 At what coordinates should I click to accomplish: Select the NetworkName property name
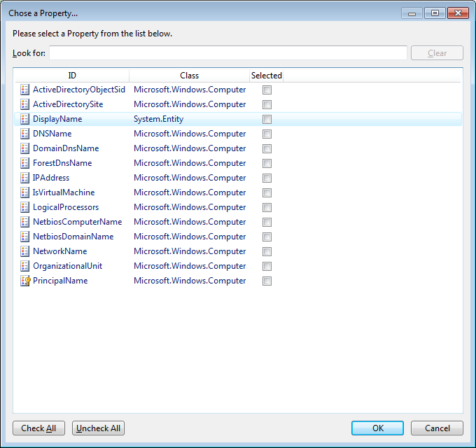point(59,251)
